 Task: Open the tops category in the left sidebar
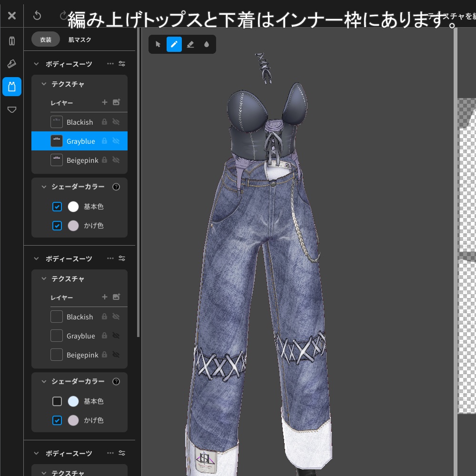(x=12, y=87)
